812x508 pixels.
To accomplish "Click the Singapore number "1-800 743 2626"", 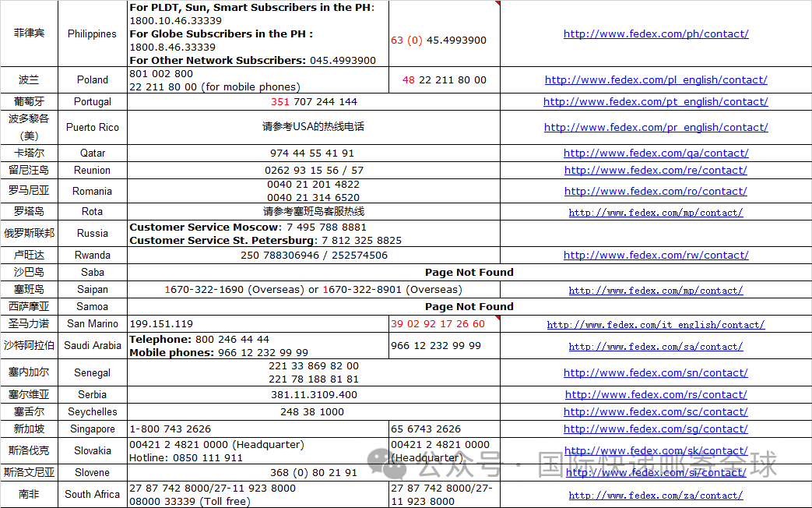I will 170,429.
